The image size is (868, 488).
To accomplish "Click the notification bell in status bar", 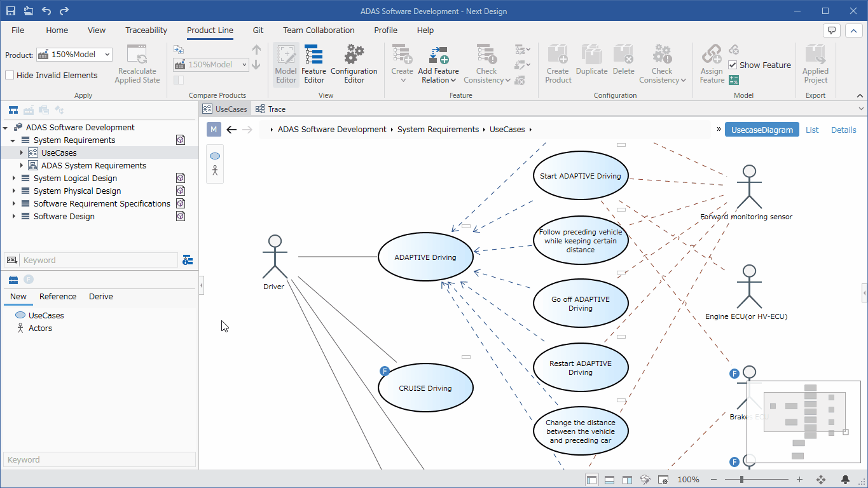I will (x=846, y=480).
